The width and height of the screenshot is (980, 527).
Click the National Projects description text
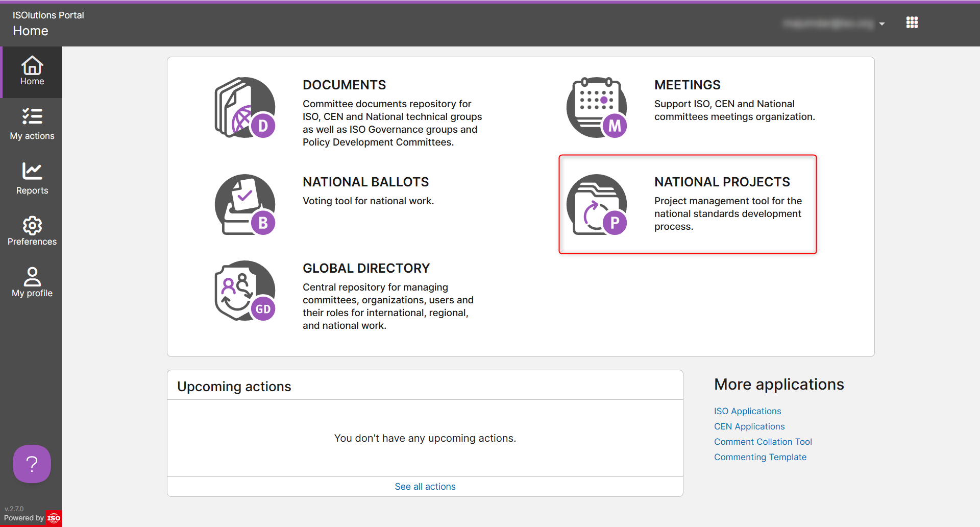728,213
